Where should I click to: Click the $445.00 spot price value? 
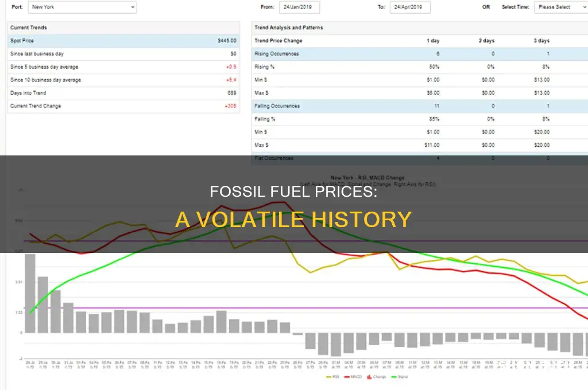[x=227, y=41]
